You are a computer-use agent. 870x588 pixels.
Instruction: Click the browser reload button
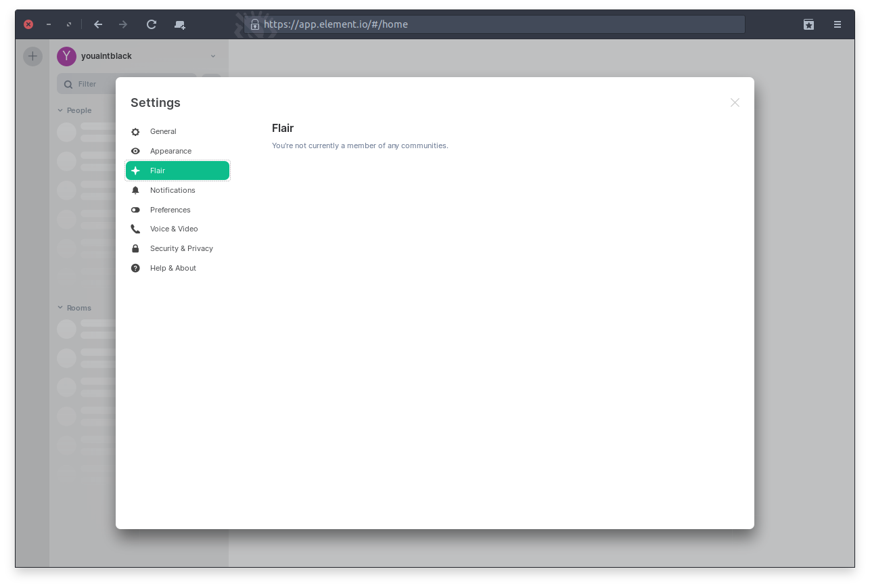152,24
